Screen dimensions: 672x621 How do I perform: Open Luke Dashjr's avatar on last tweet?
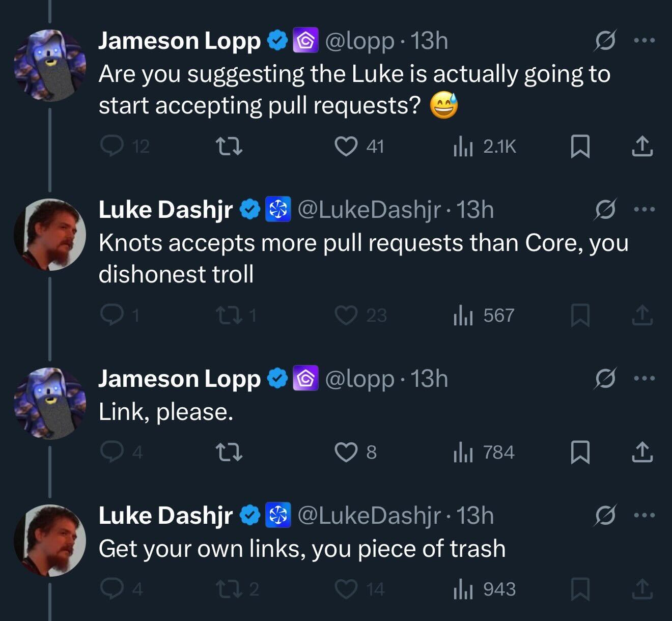point(49,540)
